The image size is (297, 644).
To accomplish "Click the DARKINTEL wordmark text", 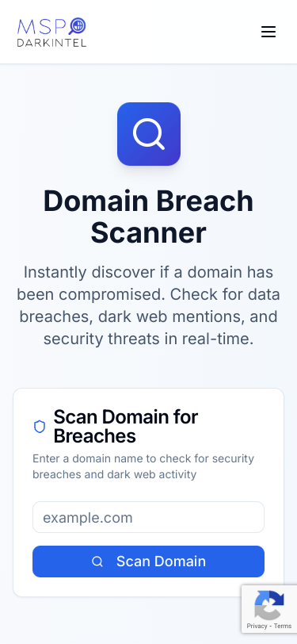I will tap(51, 42).
